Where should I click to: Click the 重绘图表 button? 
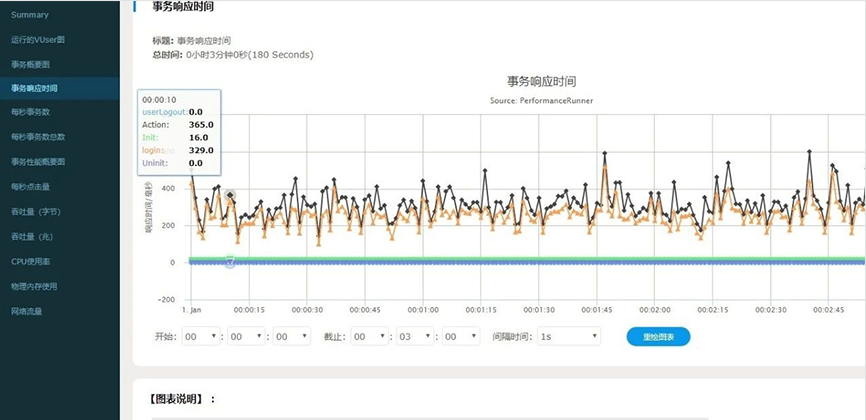658,337
